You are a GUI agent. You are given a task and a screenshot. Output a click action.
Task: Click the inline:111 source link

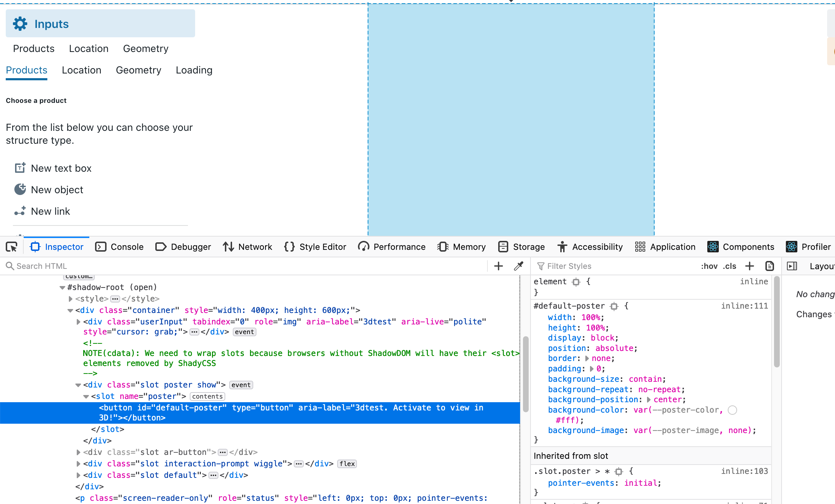coord(744,306)
